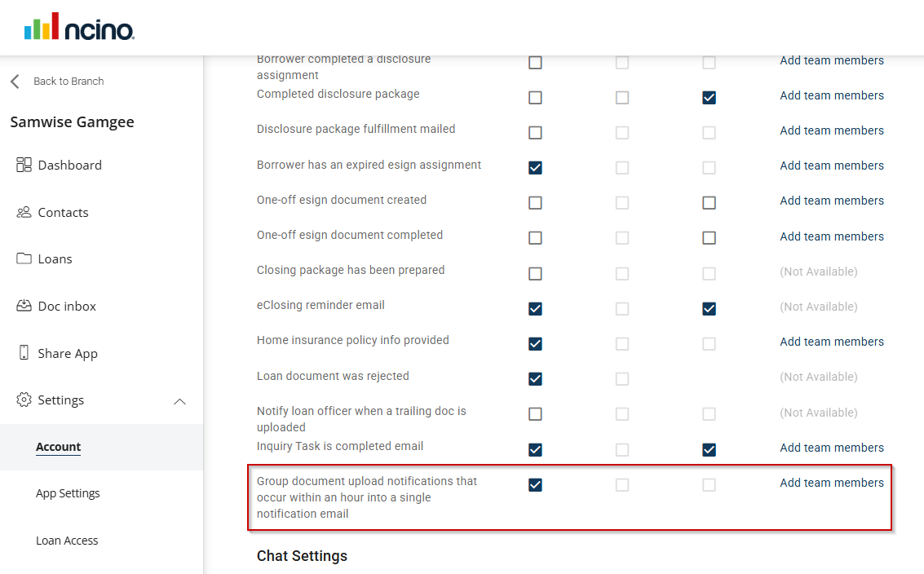Click Back to Branch link text

pyautogui.click(x=69, y=82)
